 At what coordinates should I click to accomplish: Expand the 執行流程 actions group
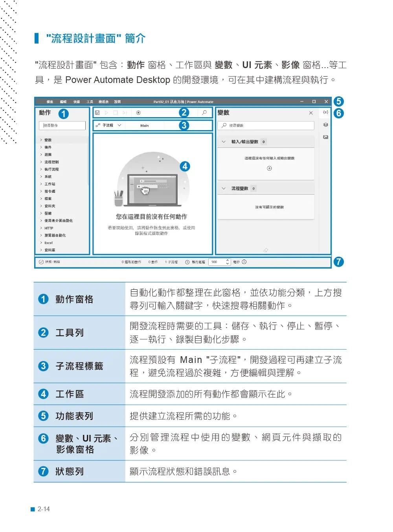tap(41, 169)
